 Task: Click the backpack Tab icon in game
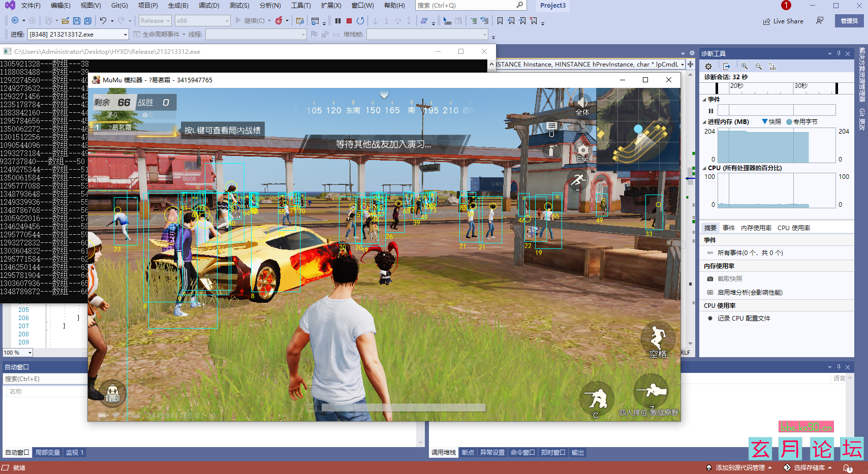point(112,393)
